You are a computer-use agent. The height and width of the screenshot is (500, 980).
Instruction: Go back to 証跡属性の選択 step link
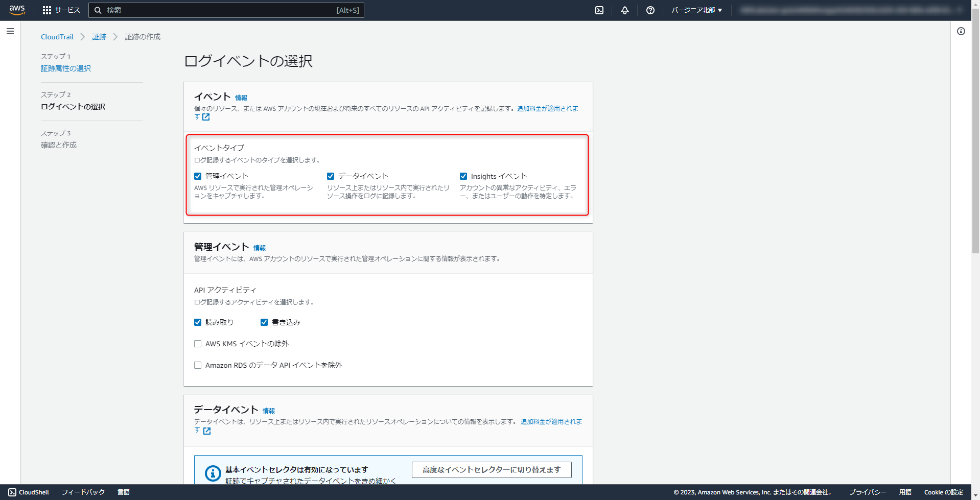click(65, 68)
